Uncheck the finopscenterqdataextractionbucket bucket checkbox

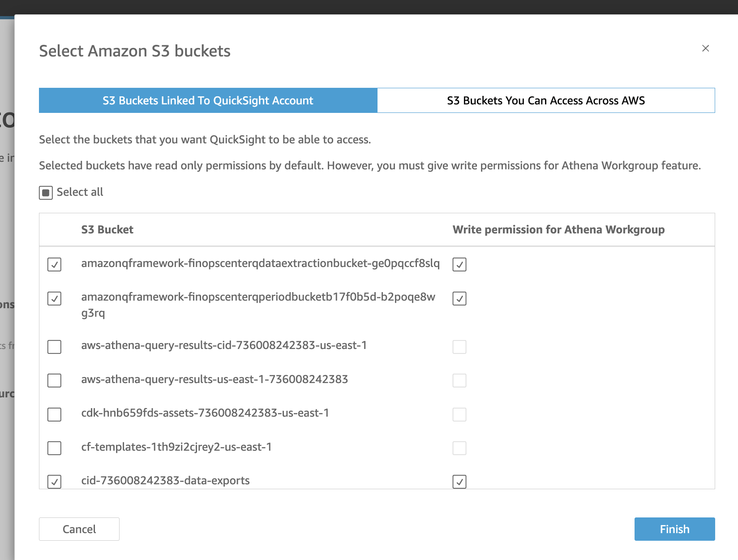55,264
